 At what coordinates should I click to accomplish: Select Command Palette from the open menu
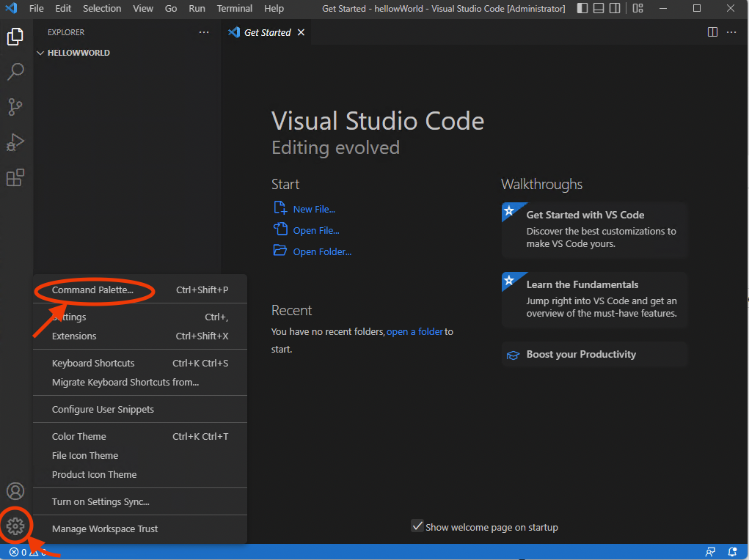click(x=94, y=291)
